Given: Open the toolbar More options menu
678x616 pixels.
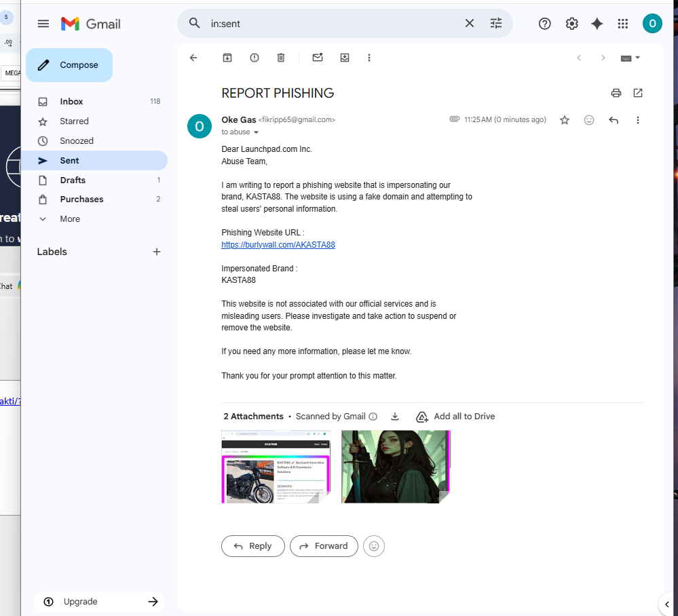Looking at the screenshot, I should click(369, 58).
